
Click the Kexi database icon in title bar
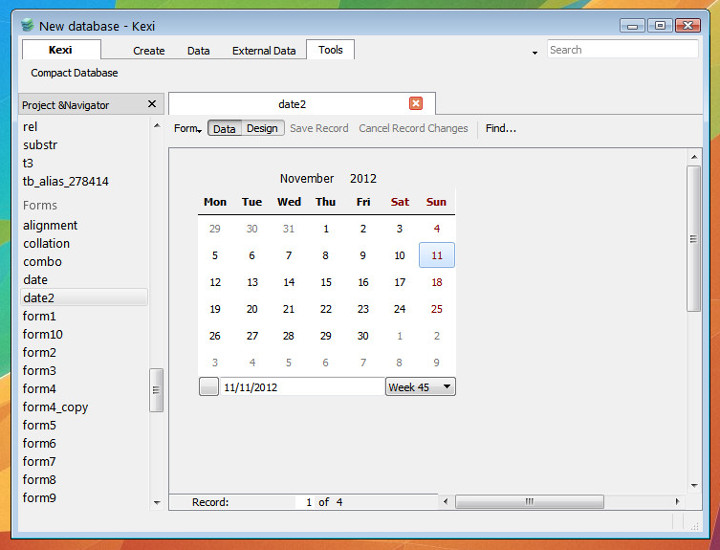click(27, 25)
